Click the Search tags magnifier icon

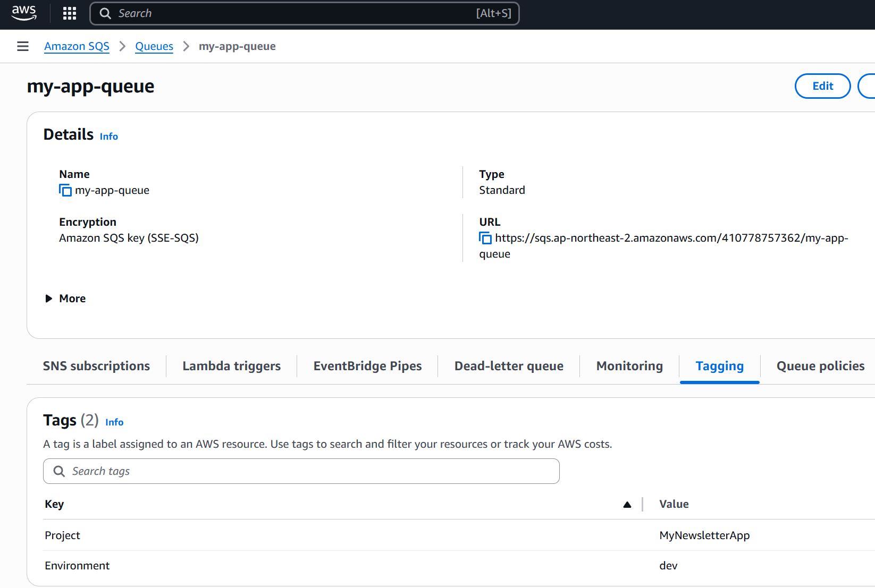(60, 471)
